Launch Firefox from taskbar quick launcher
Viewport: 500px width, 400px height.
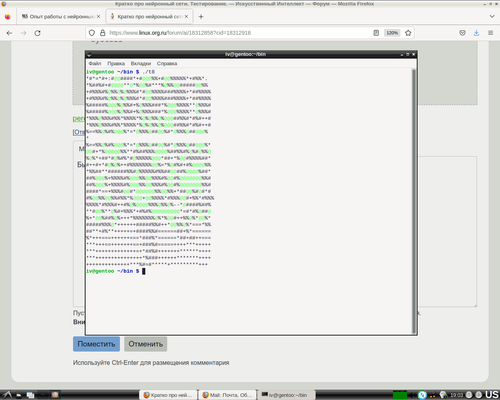55,395
